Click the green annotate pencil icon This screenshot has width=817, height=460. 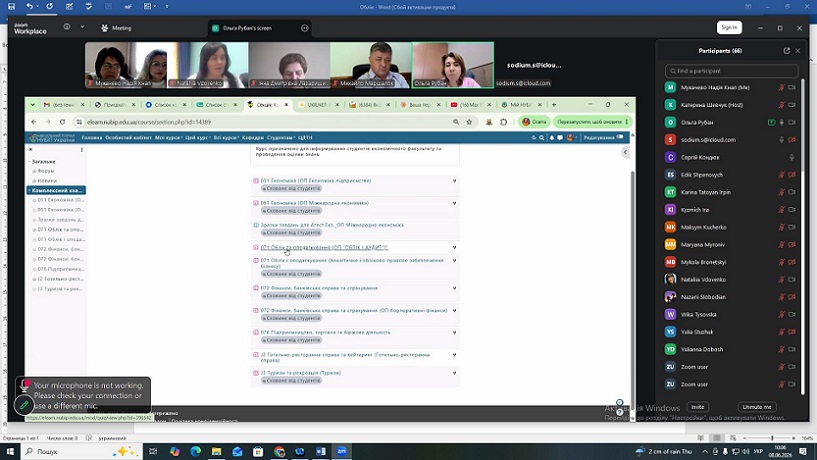point(23,404)
